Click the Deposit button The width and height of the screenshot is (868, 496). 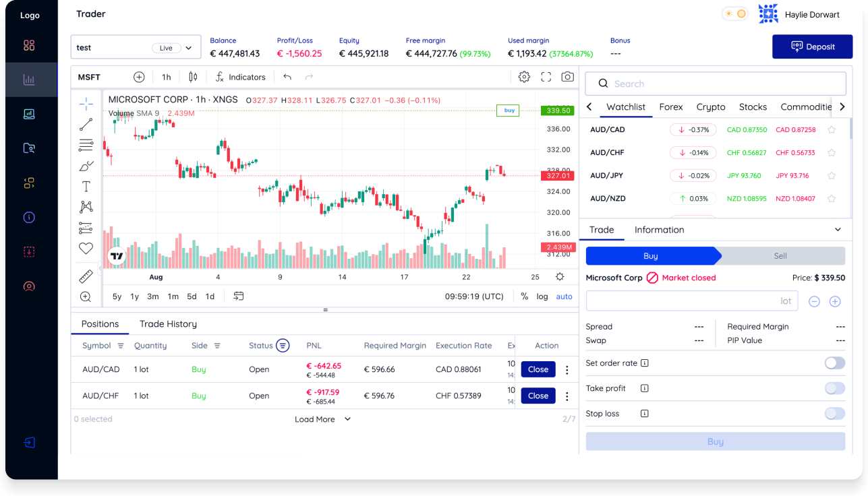click(812, 46)
